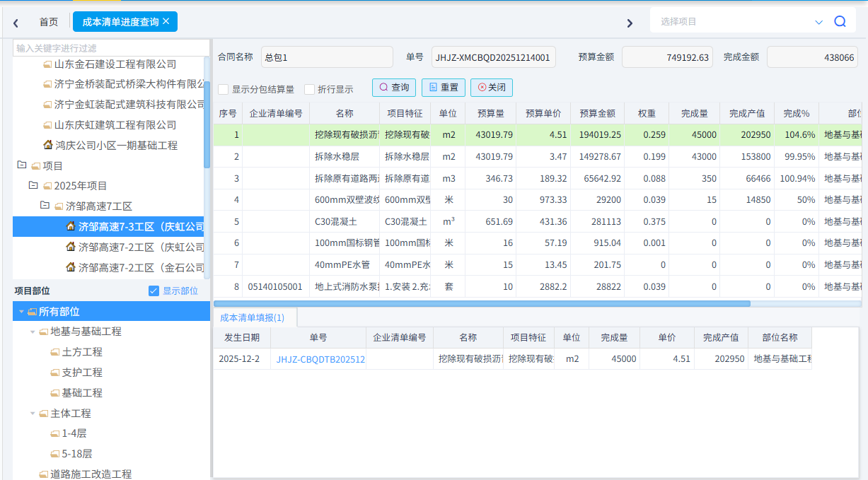Viewport: 868px width, 480px height.
Task: Open the JHJZ-CBQDTB202512 document link
Action: (x=320, y=359)
